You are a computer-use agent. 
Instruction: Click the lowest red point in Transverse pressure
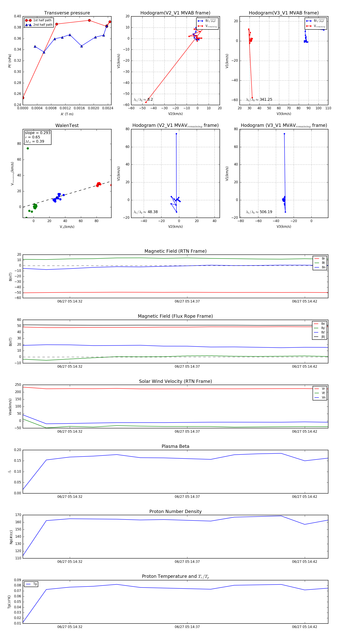23,98
